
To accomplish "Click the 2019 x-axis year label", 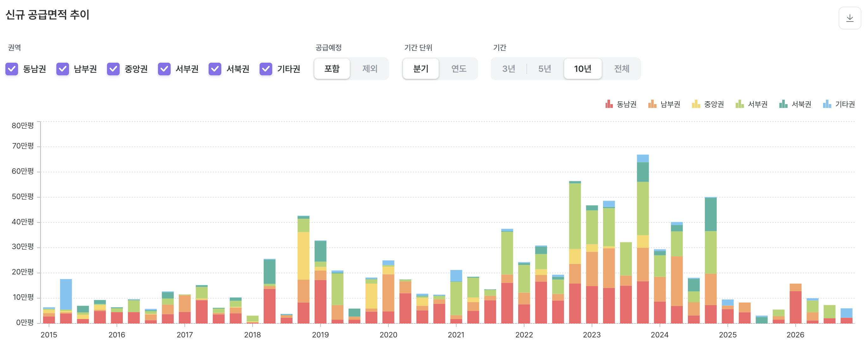I will [320, 335].
